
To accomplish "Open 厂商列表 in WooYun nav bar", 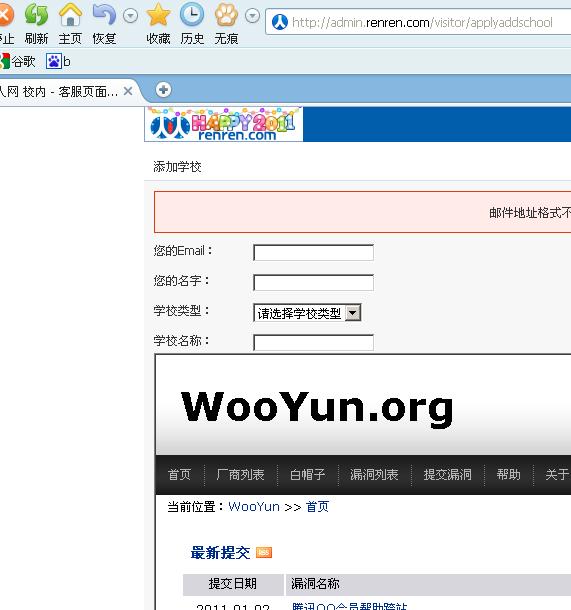I will pos(240,474).
